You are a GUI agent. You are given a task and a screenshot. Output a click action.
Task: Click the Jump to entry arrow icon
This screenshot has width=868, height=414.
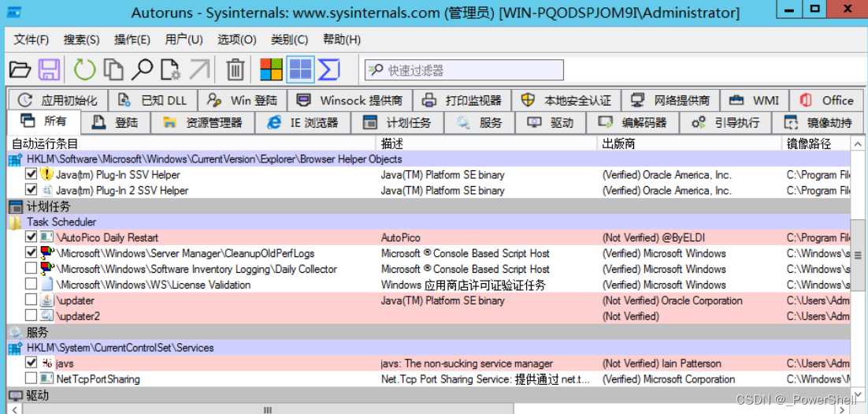[x=199, y=70]
